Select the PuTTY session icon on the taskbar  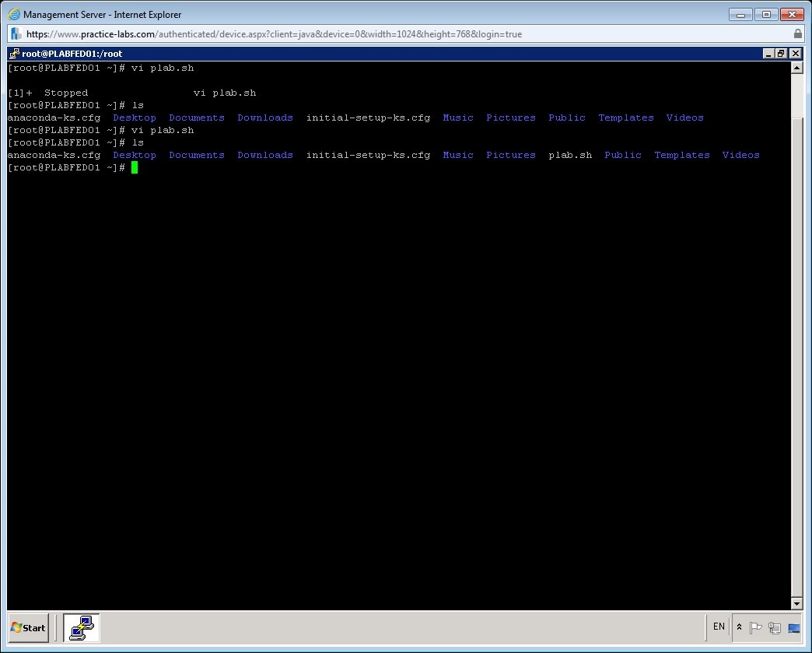click(82, 628)
